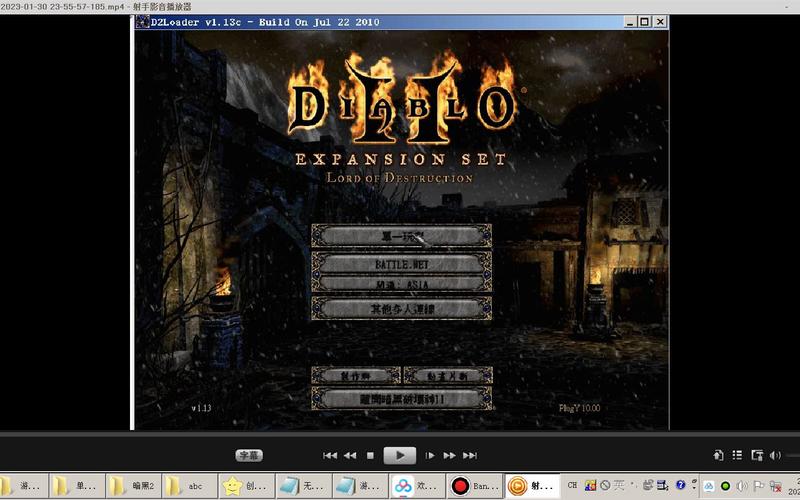
Task: Click the D2Loader v1.13c title bar text
Action: pos(265,22)
